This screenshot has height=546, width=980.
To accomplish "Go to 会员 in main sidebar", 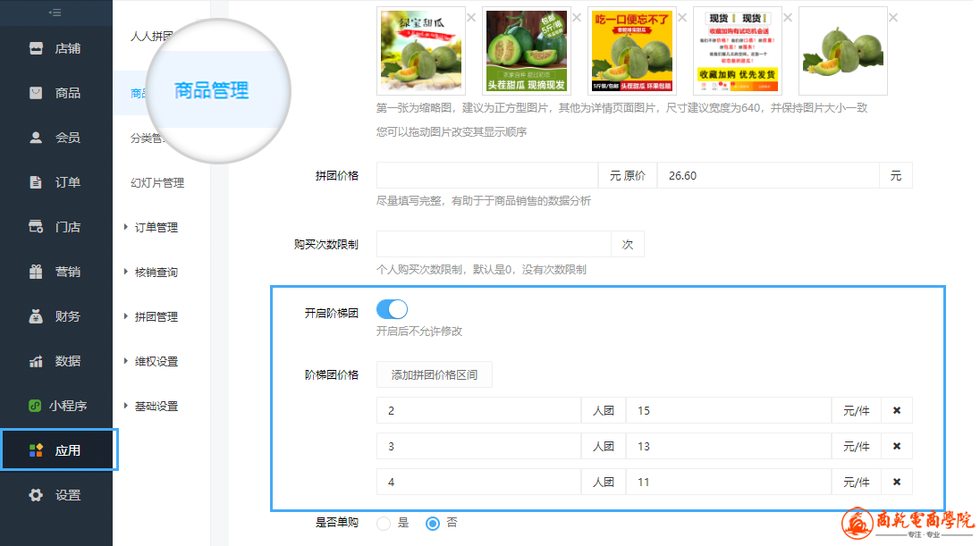I will click(67, 138).
